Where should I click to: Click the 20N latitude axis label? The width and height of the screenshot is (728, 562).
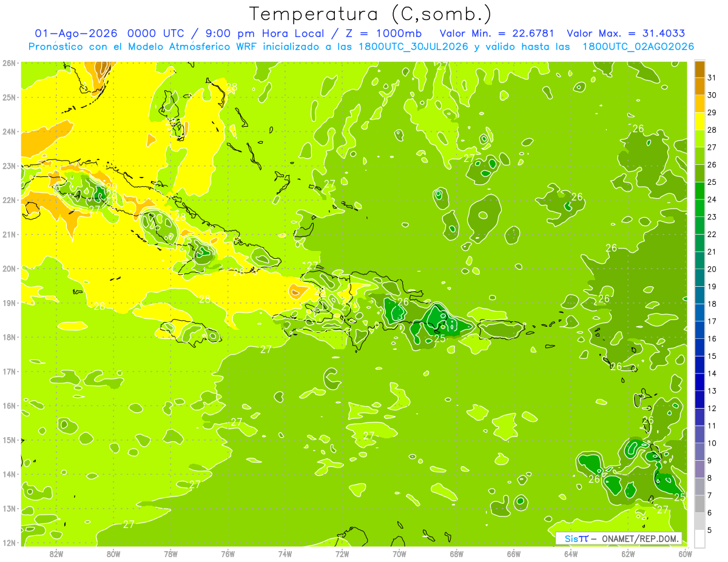9,269
